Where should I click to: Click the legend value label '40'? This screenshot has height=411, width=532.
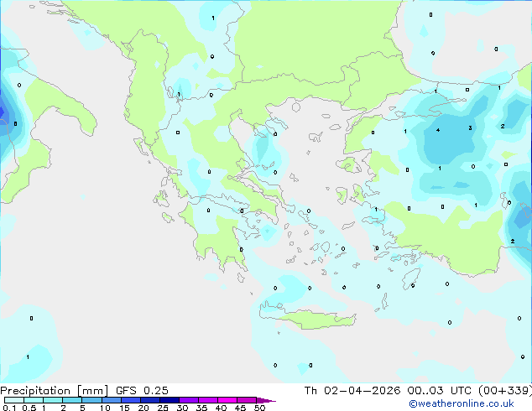[222, 408]
